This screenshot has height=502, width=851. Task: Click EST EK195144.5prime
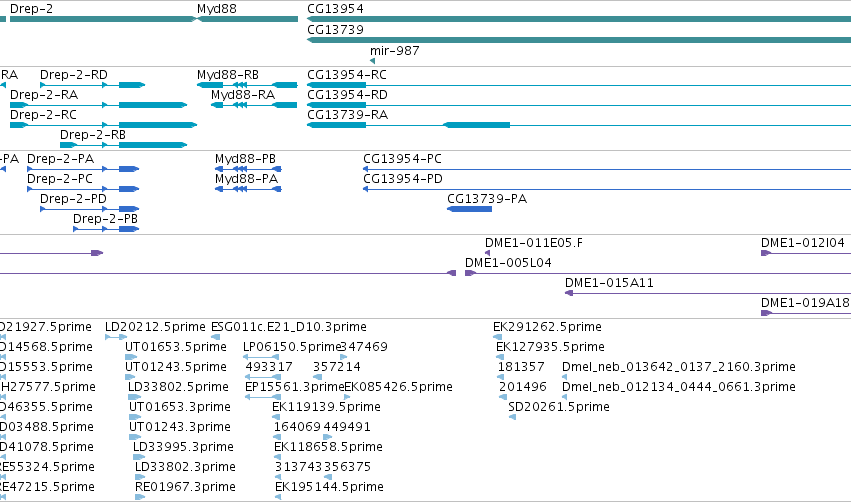(x=329, y=487)
